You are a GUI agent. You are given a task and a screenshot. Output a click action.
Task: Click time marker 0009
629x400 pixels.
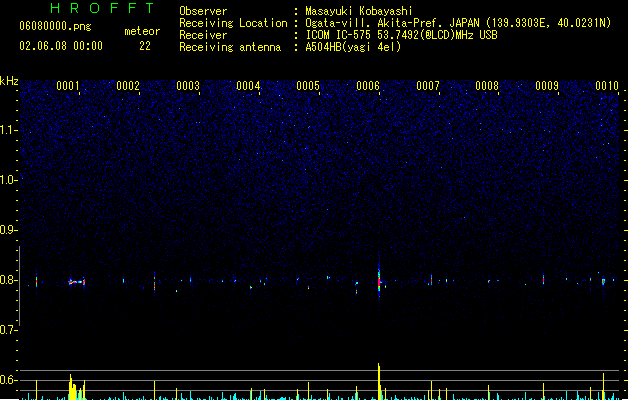[x=547, y=86]
